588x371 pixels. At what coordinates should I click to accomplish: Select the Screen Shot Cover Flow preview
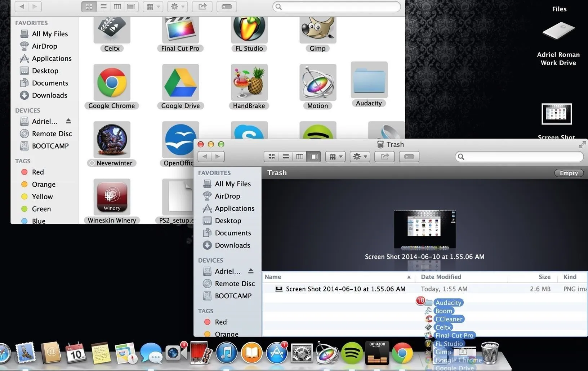(x=425, y=230)
